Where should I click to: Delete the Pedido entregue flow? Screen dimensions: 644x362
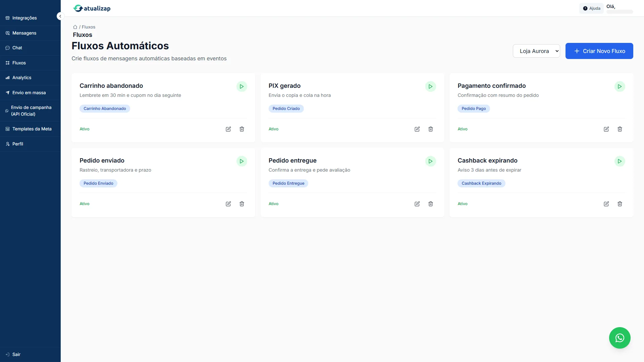(431, 204)
